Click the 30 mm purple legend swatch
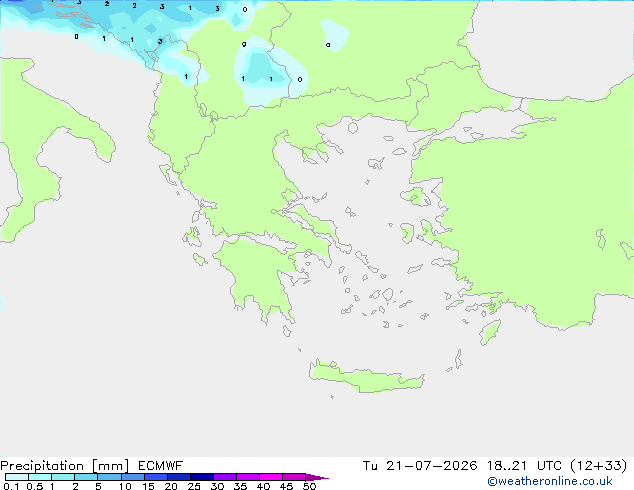The height and width of the screenshot is (490, 634). point(224,477)
